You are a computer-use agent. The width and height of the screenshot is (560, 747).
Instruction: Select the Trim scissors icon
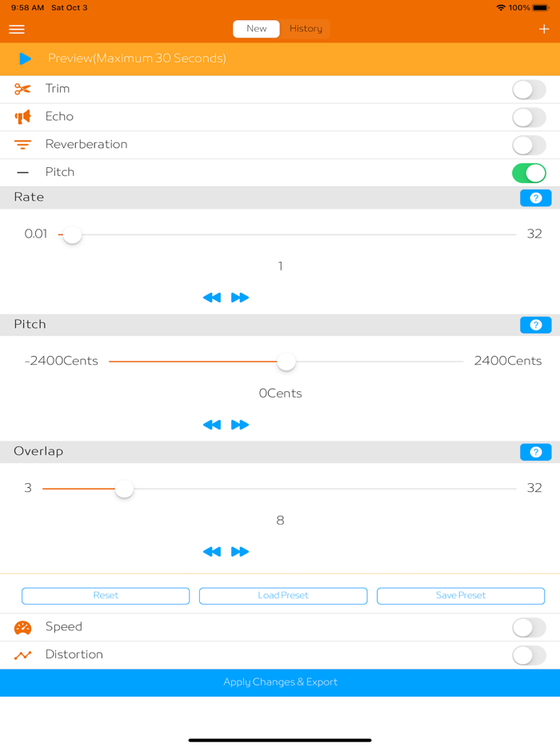coord(22,90)
